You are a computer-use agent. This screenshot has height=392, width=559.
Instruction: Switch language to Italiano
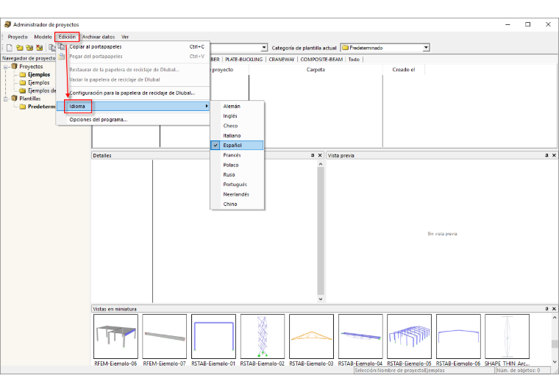[237, 136]
